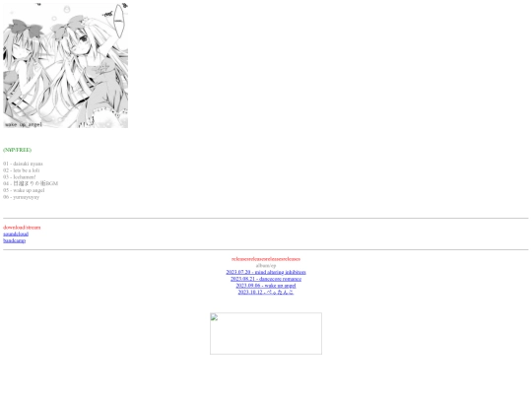Select track 01 daisuki nyaaa
The image size is (532, 399).
pos(23,164)
